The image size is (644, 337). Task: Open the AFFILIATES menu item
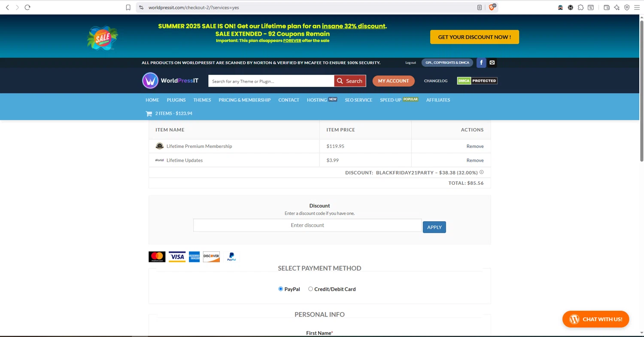click(x=438, y=100)
